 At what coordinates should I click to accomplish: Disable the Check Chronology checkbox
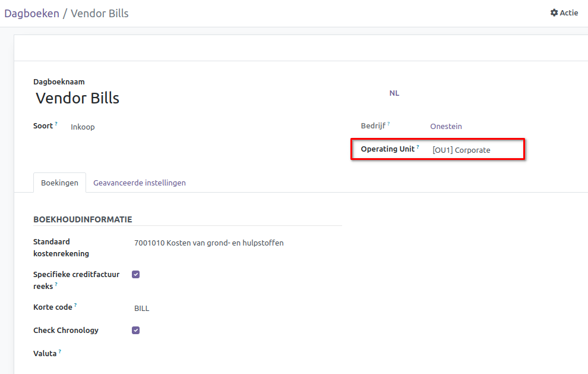click(135, 331)
